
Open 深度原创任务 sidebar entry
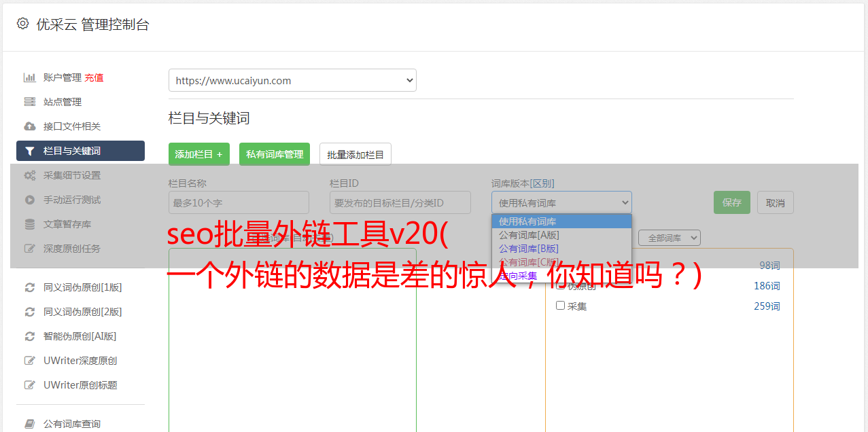[x=72, y=249]
